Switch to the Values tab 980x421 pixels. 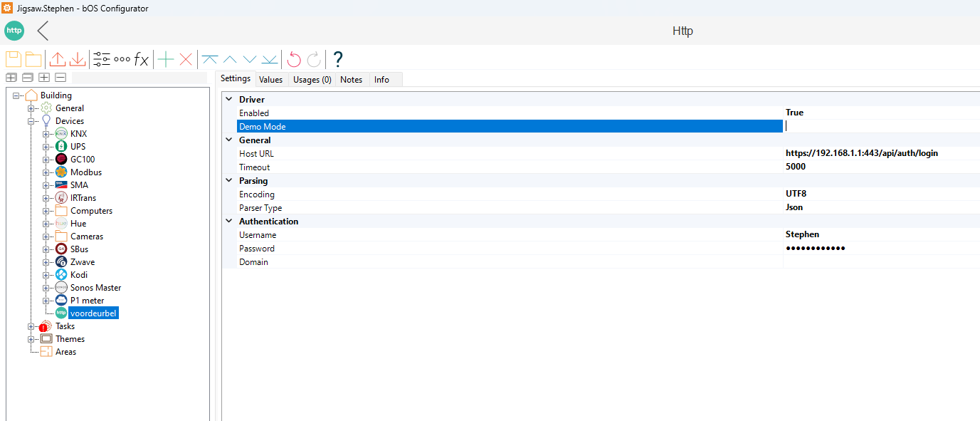click(270, 80)
